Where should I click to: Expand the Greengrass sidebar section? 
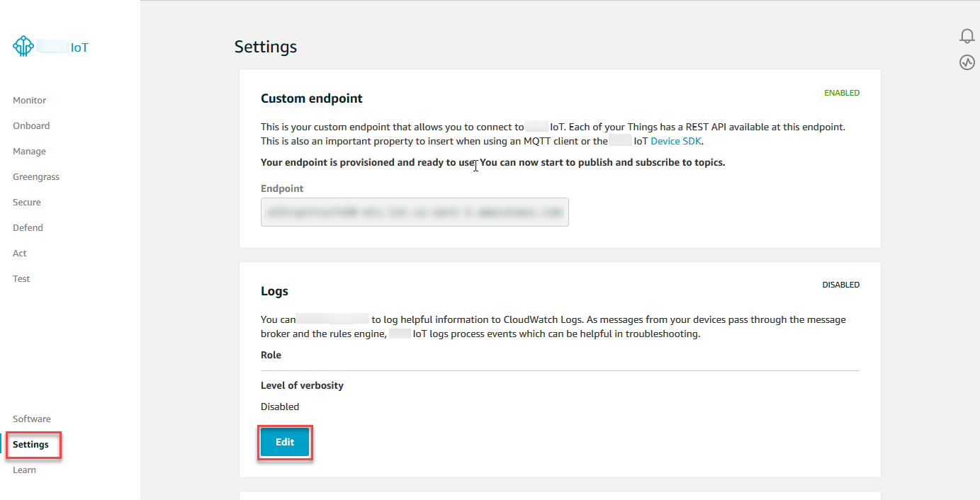click(36, 177)
